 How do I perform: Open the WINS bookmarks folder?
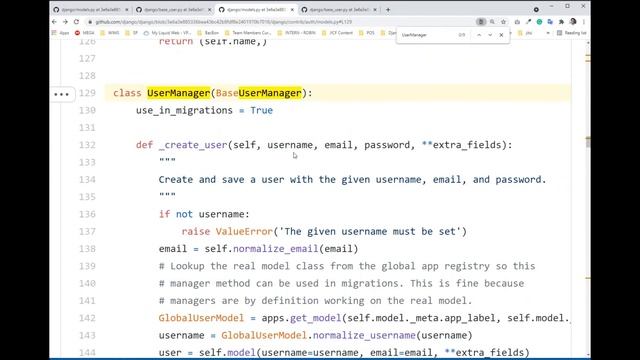109,33
